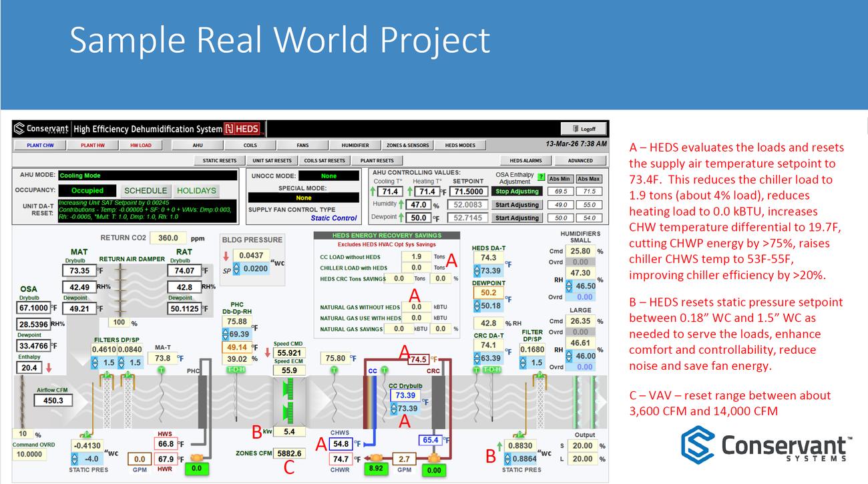Image resolution: width=868 pixels, height=484 pixels.
Task: Click the T sensor icon below 75.80 °F reading
Action: (335, 371)
